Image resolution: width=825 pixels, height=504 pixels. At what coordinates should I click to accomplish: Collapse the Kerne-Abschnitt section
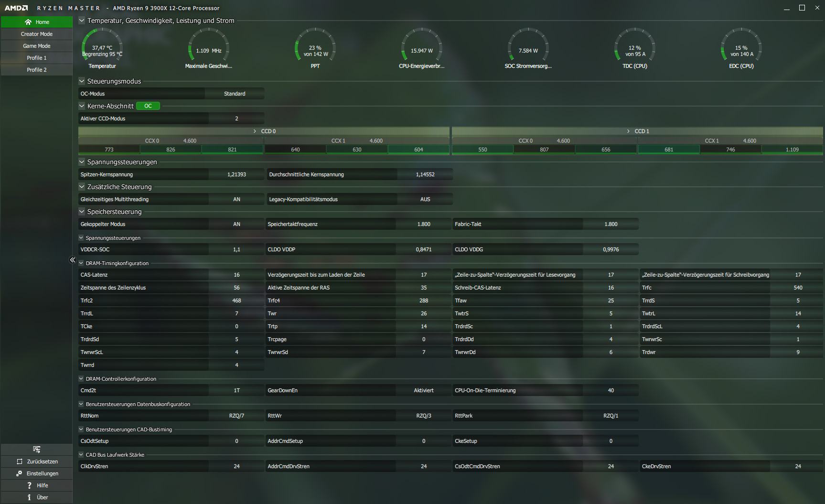tap(82, 106)
